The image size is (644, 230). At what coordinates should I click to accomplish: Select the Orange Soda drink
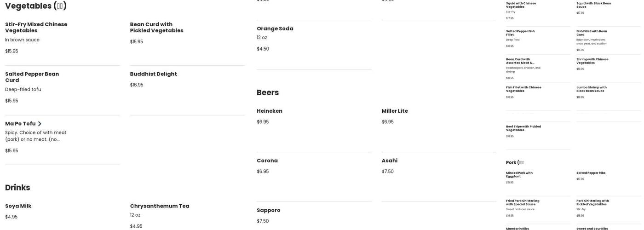(275, 29)
